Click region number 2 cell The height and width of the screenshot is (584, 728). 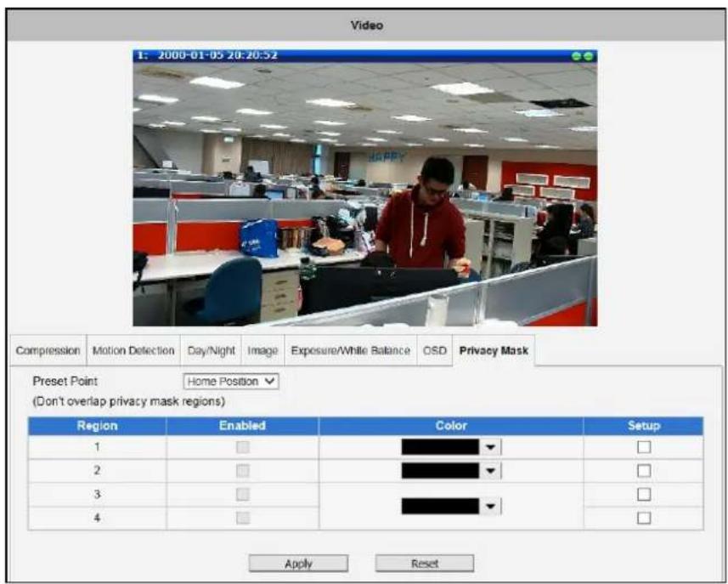pyautogui.click(x=97, y=471)
